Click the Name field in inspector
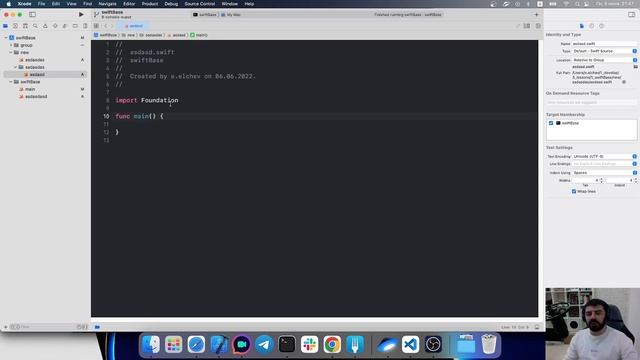 604,44
